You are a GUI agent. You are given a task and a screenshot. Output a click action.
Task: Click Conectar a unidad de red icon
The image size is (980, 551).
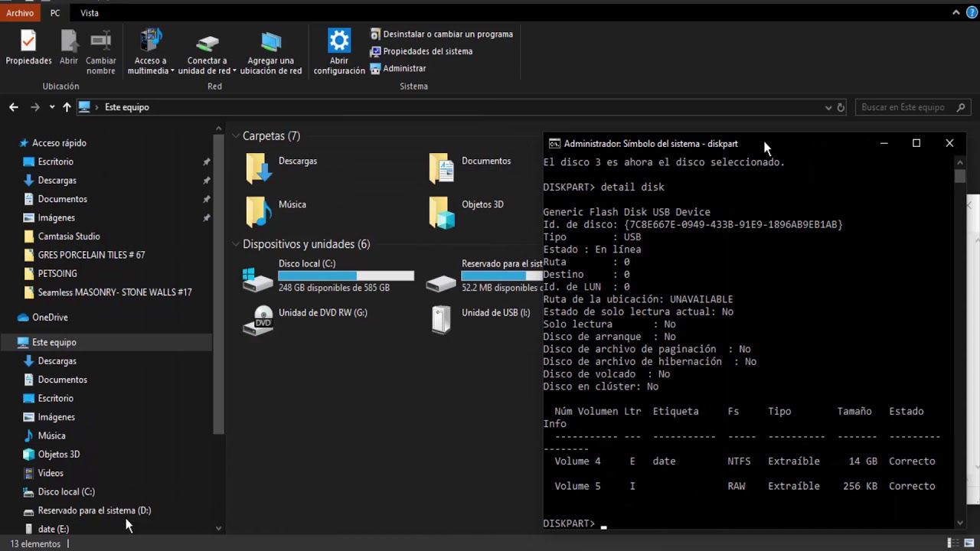[x=207, y=52]
